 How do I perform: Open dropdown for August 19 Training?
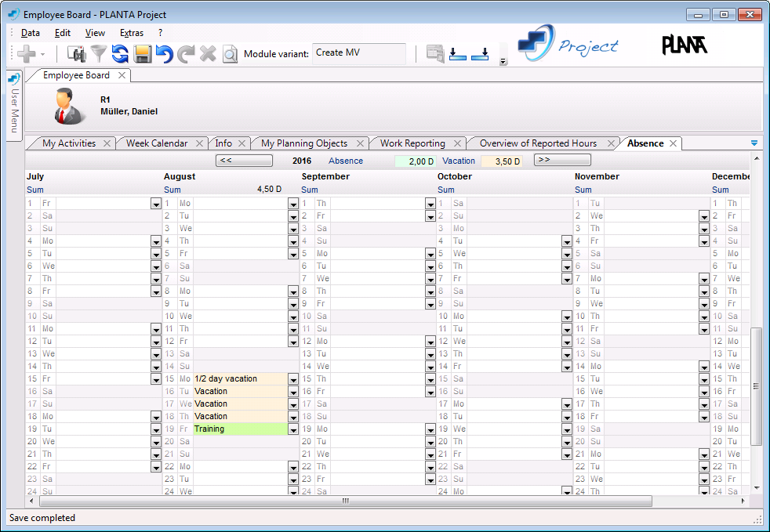[x=293, y=429]
